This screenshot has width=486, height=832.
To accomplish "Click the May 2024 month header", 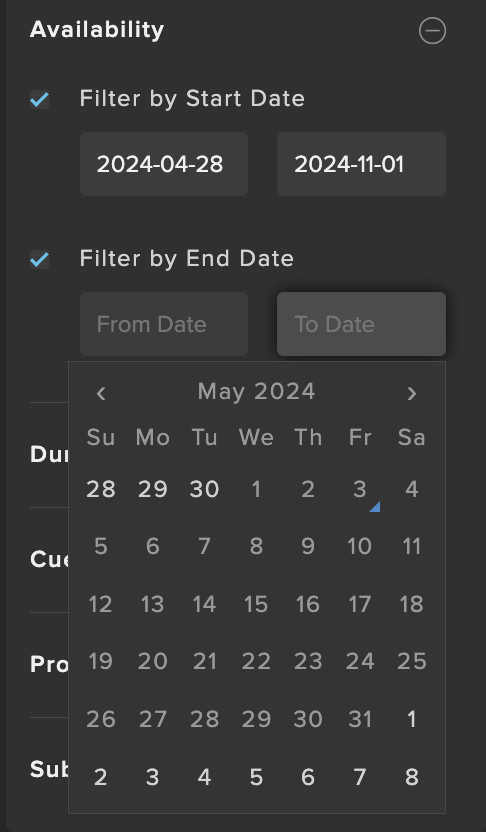I will click(x=256, y=392).
